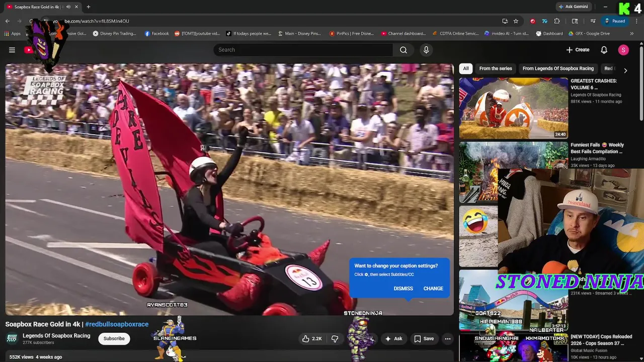Open invideo AI bookmark
Screen dimensions: 644x362
pyautogui.click(x=507, y=34)
